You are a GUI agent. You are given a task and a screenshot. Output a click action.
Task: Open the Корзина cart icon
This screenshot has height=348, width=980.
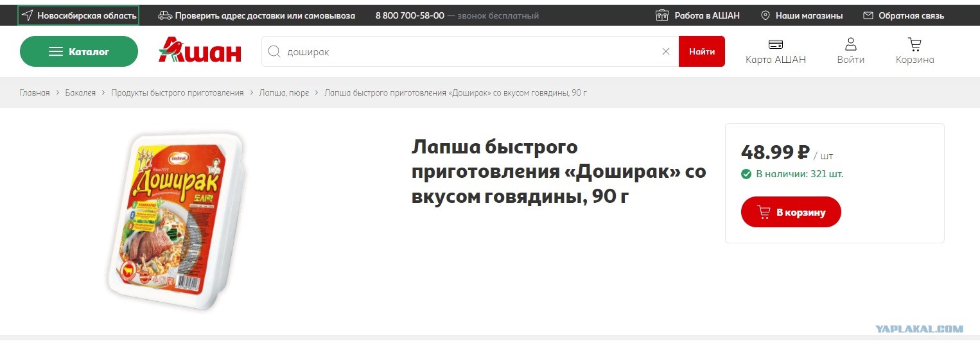click(914, 44)
